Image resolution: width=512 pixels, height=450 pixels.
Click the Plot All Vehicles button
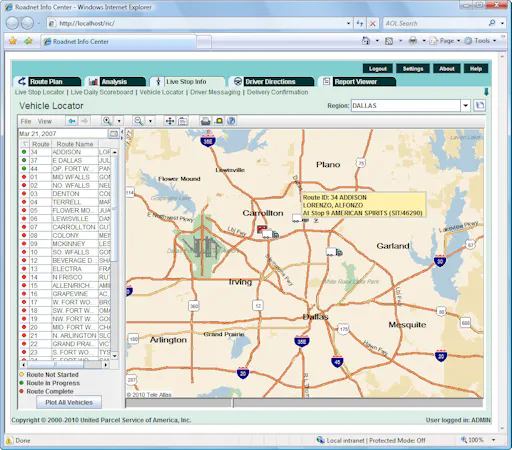(x=69, y=402)
